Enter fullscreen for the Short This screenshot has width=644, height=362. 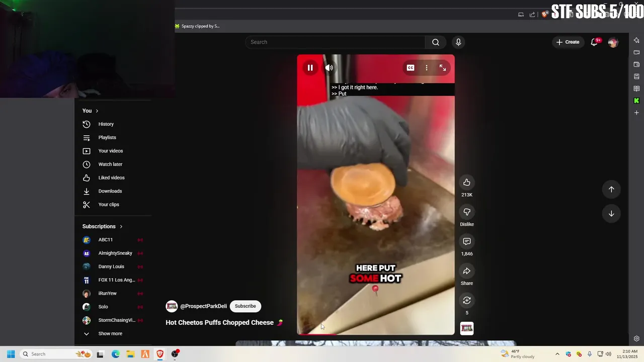(x=443, y=68)
